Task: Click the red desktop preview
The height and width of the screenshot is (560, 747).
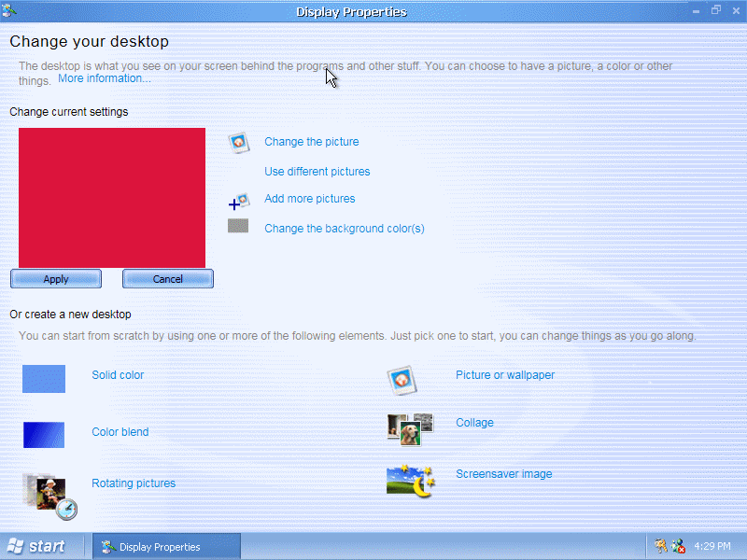Action: 112,198
